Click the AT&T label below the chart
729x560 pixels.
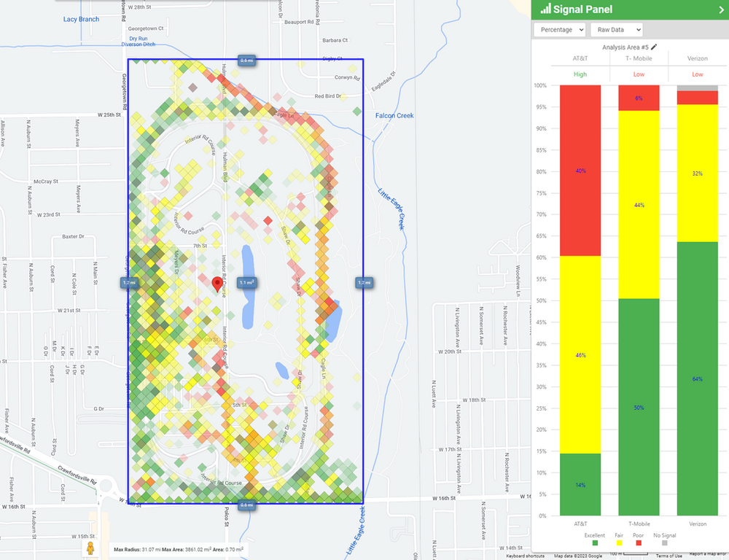tap(580, 524)
